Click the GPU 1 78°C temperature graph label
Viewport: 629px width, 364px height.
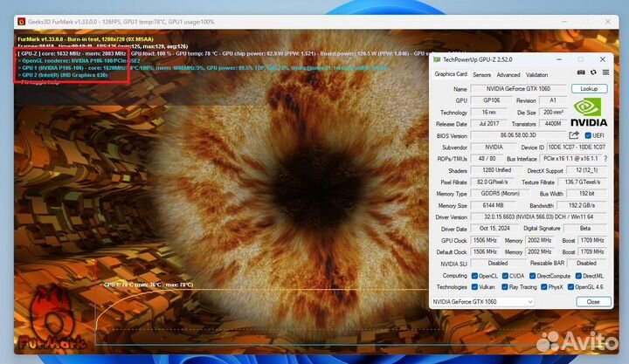coord(149,285)
